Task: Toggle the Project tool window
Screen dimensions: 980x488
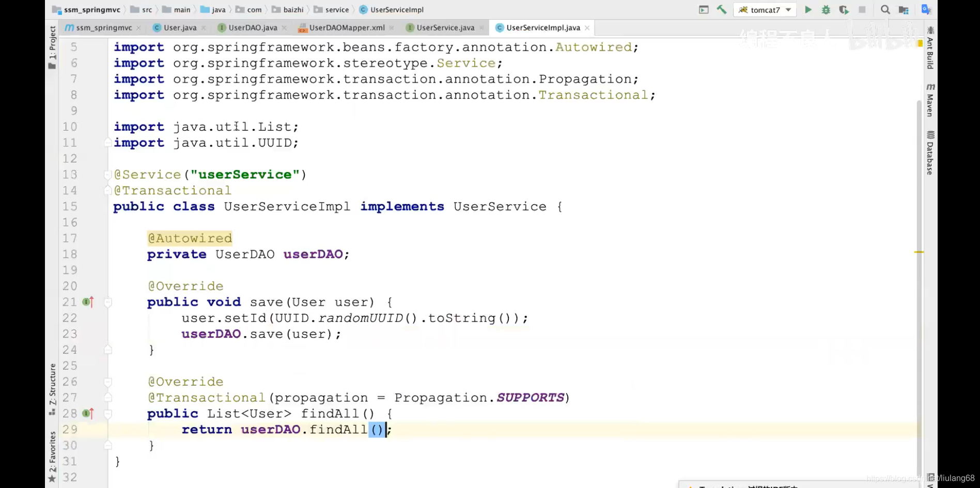Action: pyautogui.click(x=52, y=48)
